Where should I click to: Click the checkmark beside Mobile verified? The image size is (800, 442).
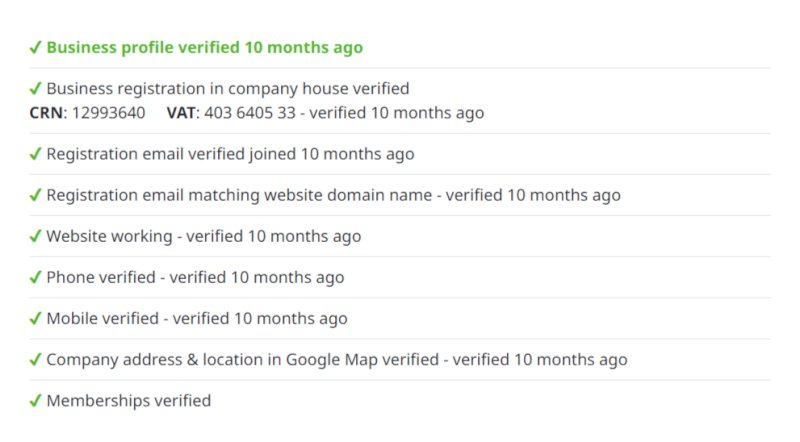(x=35, y=318)
